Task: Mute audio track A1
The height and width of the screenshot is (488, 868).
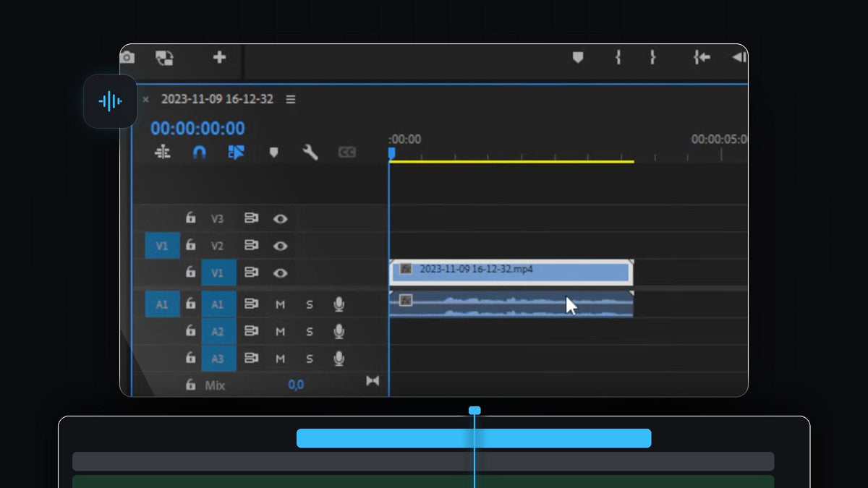Action: click(x=280, y=305)
